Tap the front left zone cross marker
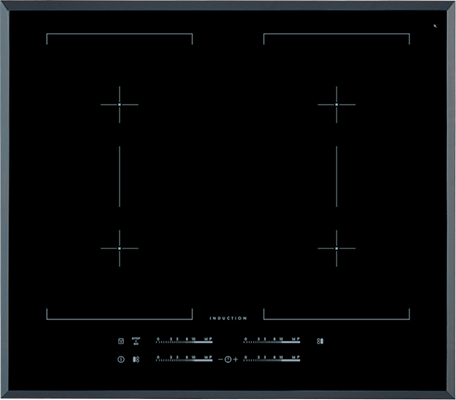 tap(120, 248)
